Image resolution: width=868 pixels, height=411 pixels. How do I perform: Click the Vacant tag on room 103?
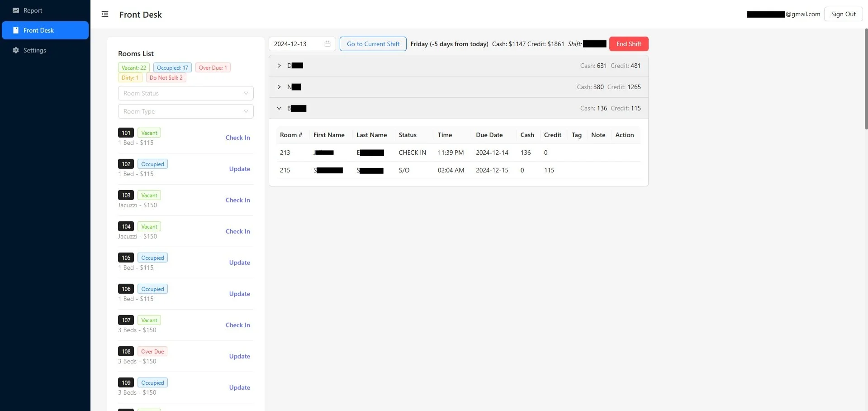coord(149,195)
